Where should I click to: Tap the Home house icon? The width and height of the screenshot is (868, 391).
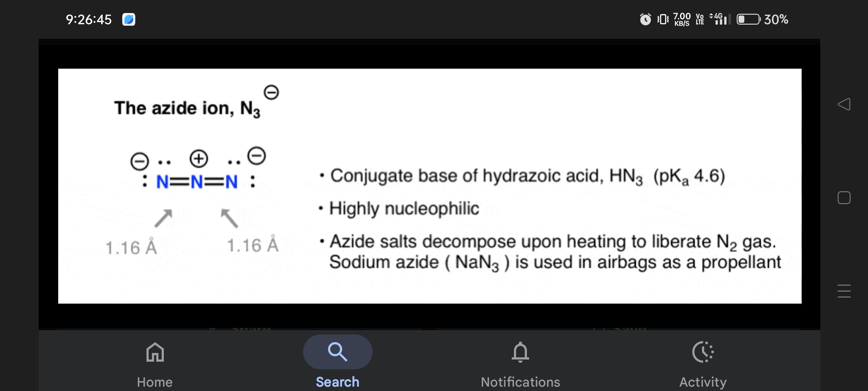tap(155, 352)
